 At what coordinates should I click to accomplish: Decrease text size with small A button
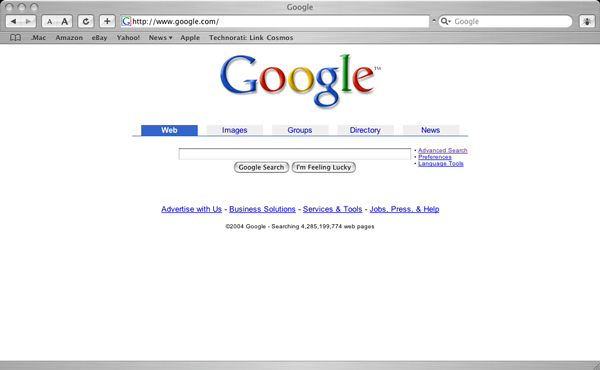49,21
